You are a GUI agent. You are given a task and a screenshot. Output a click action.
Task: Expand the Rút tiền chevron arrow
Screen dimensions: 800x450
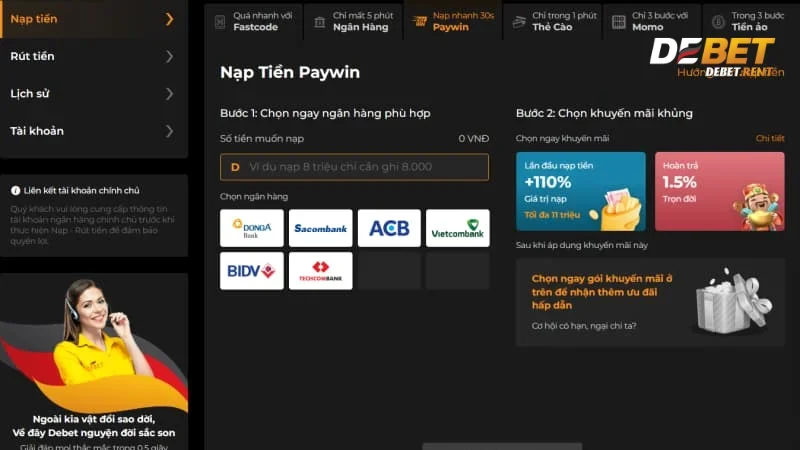point(169,56)
